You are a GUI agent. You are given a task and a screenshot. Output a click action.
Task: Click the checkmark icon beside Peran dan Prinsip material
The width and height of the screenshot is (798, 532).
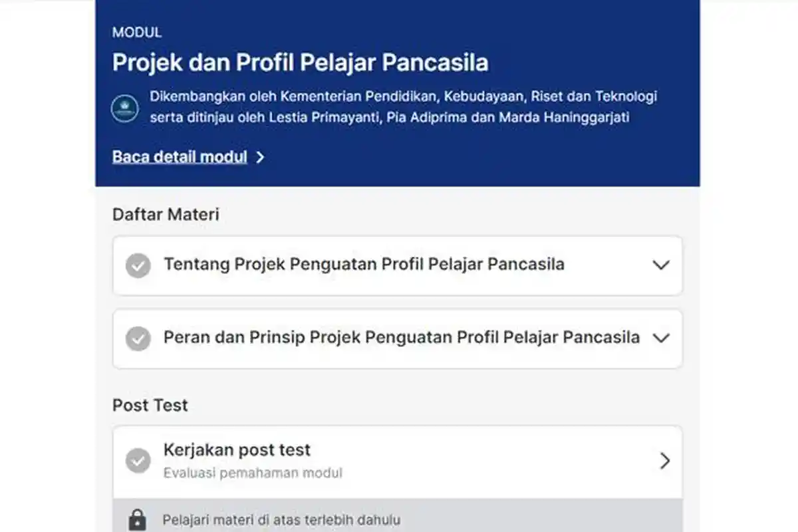pos(138,338)
